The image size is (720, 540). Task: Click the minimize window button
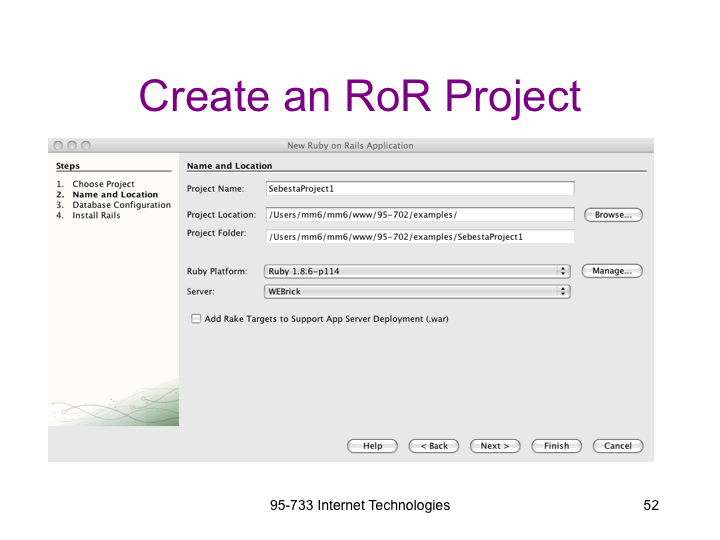[x=72, y=146]
